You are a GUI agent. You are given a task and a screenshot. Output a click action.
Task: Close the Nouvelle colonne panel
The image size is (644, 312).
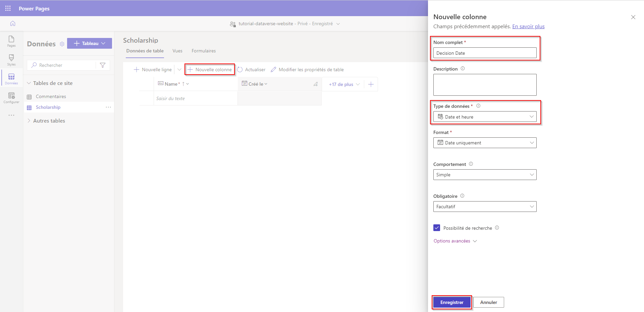(x=633, y=17)
